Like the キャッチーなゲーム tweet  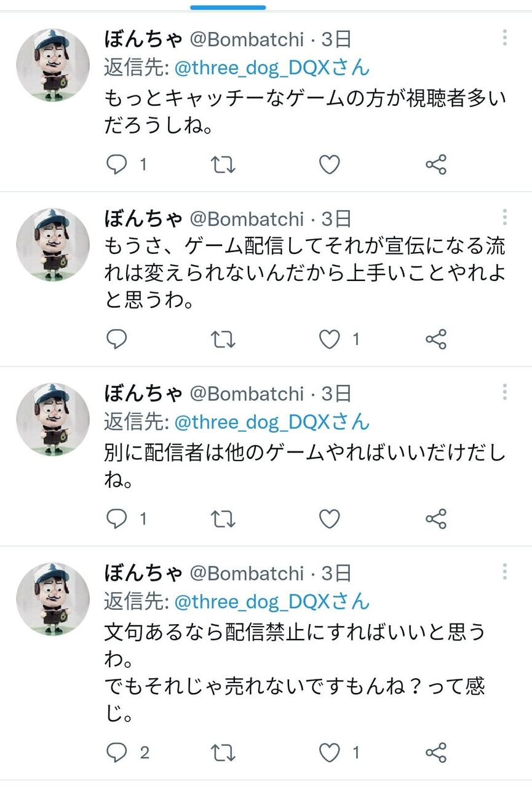click(x=330, y=165)
